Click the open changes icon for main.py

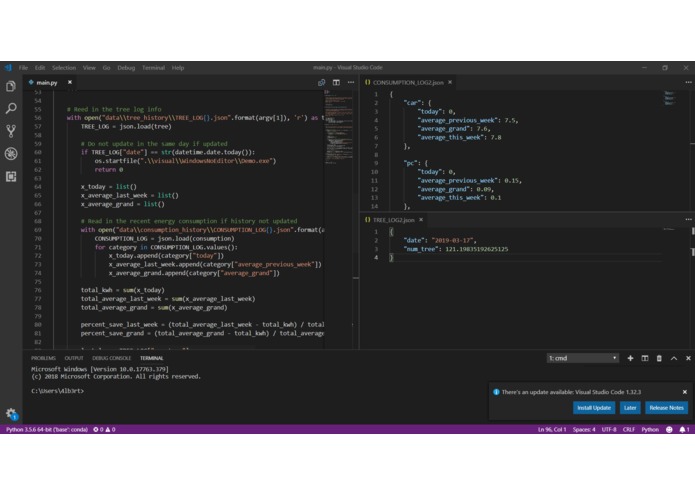[321, 82]
